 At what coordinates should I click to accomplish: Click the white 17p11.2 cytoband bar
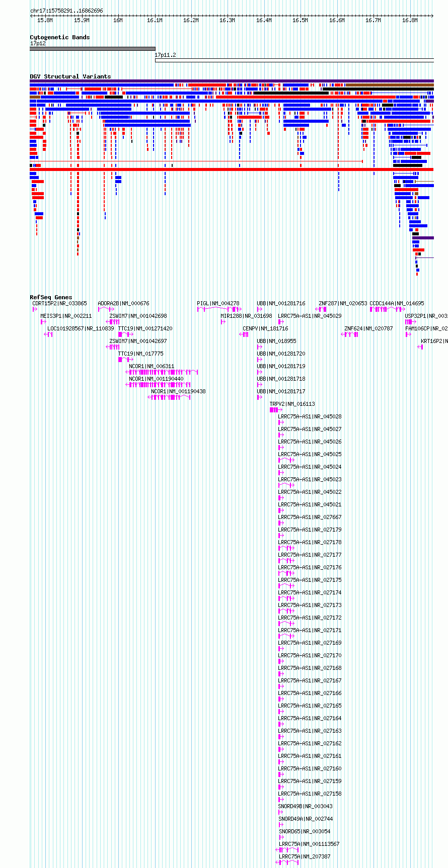294,60
